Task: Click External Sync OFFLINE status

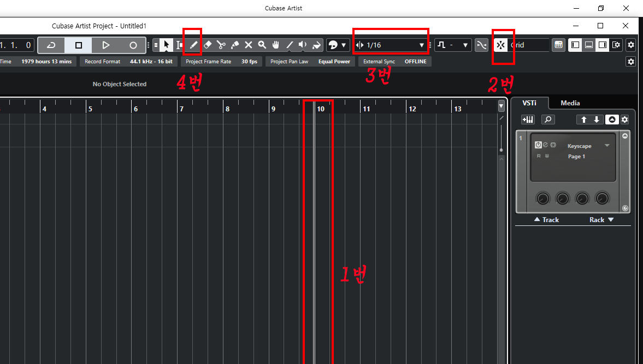Action: coord(394,62)
